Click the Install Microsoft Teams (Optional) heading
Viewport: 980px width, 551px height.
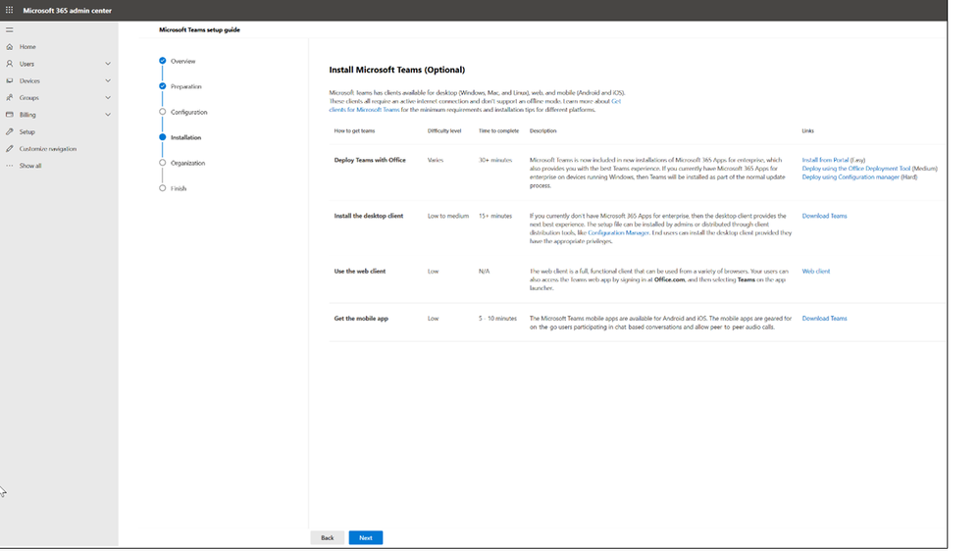click(x=397, y=70)
